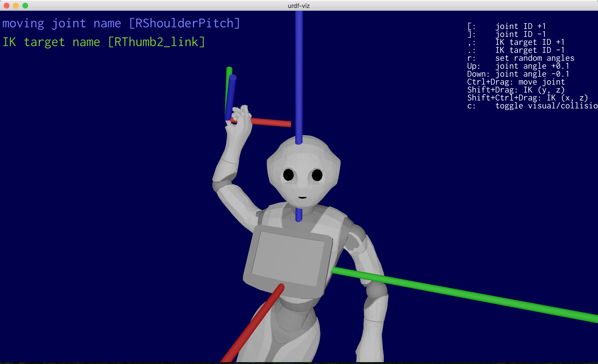Click the urdf-viz window title
This screenshot has width=598, height=364.
(299, 6)
